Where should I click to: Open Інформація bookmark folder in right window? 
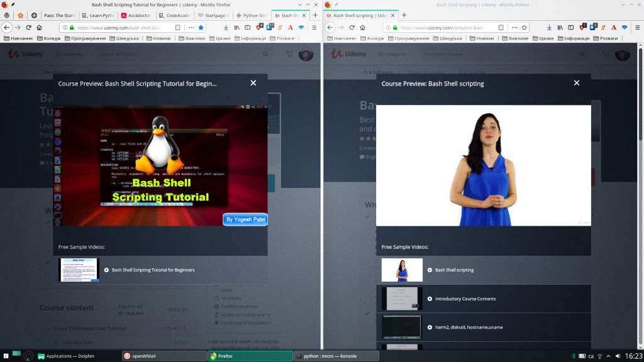[x=573, y=38]
